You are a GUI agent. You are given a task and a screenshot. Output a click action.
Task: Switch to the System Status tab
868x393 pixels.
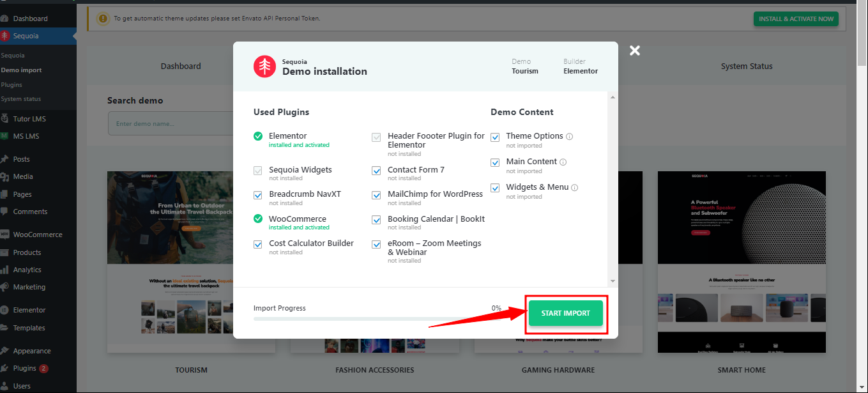point(747,66)
